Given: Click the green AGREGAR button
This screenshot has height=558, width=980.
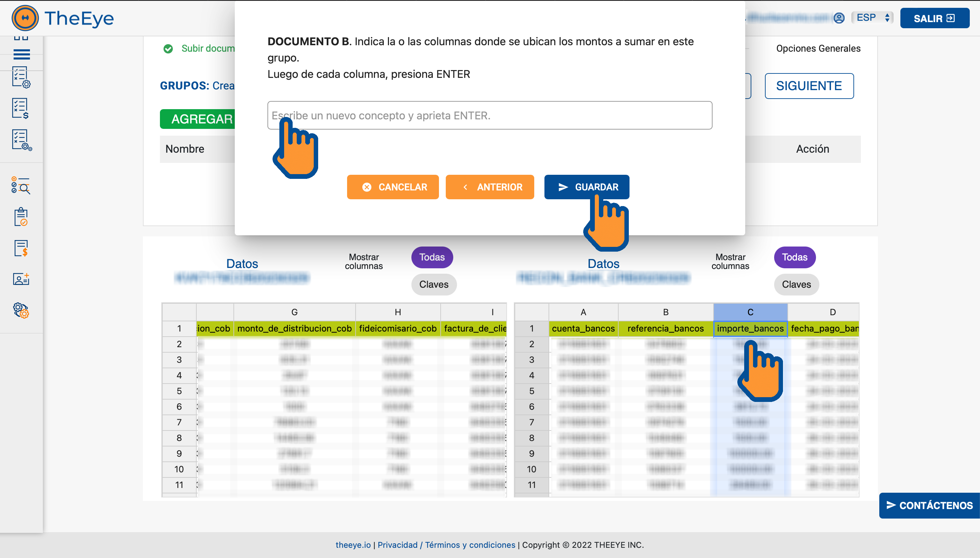Looking at the screenshot, I should (x=197, y=119).
